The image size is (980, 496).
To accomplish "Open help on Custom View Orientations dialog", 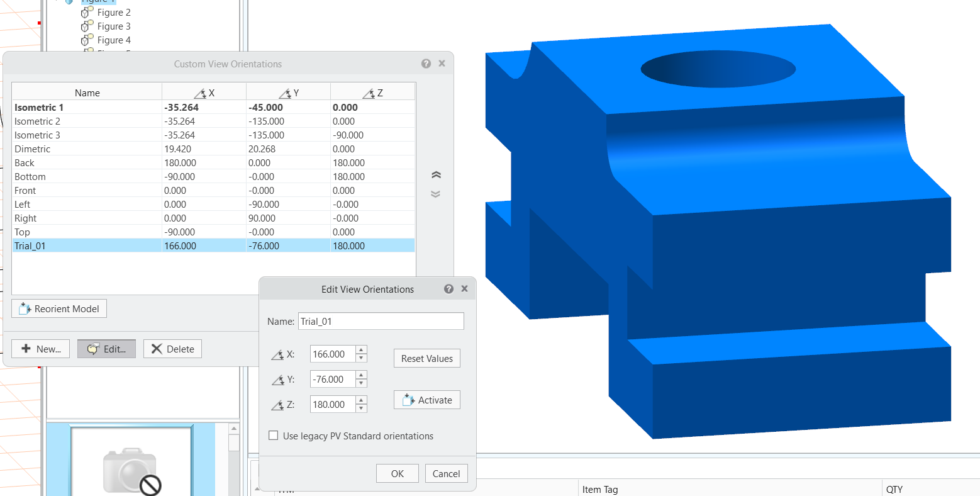I will point(426,63).
